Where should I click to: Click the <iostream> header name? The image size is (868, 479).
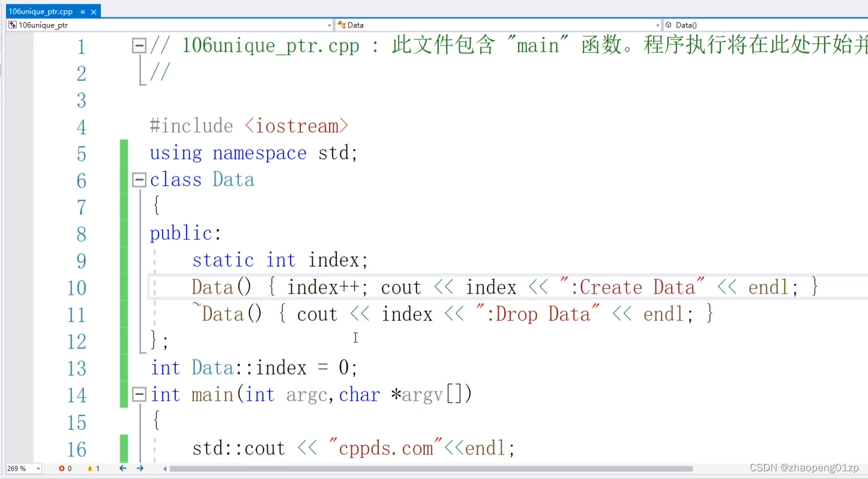(x=297, y=126)
